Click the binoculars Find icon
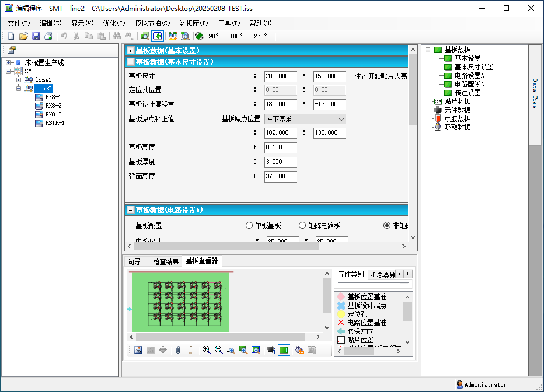This screenshot has width=544, height=392. pos(116,36)
